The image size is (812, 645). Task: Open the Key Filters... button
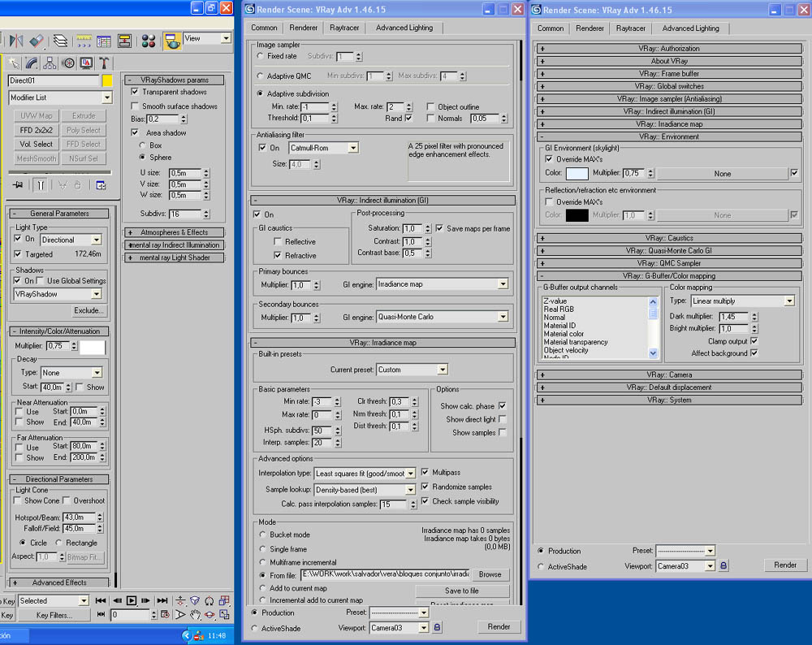click(x=54, y=615)
